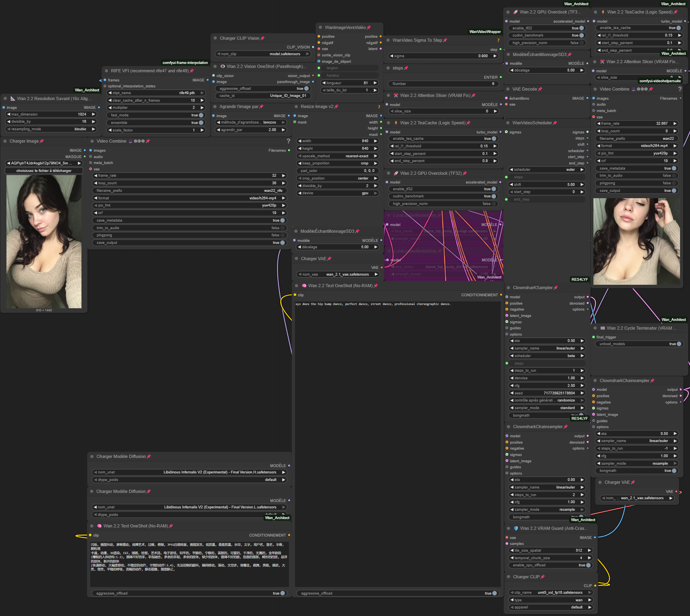690x616 pixels.
Task: Click the pin icon on Charger CLIP node
Action: (543, 577)
